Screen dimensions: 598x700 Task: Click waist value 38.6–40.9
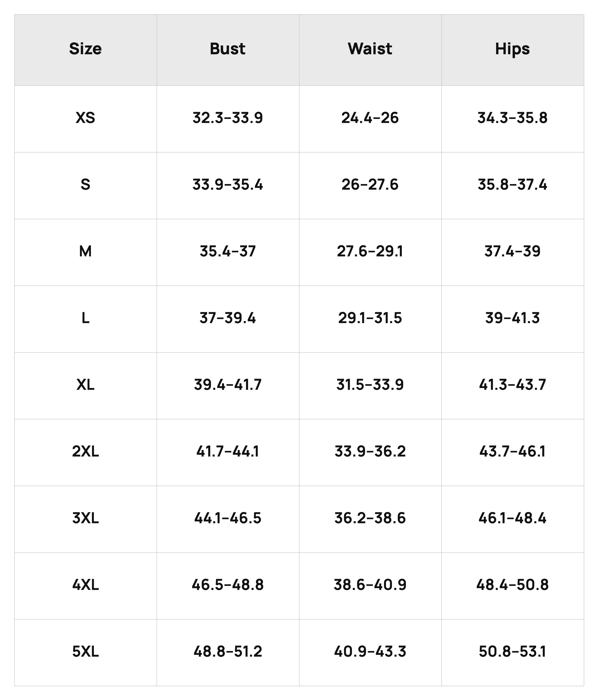(370, 585)
